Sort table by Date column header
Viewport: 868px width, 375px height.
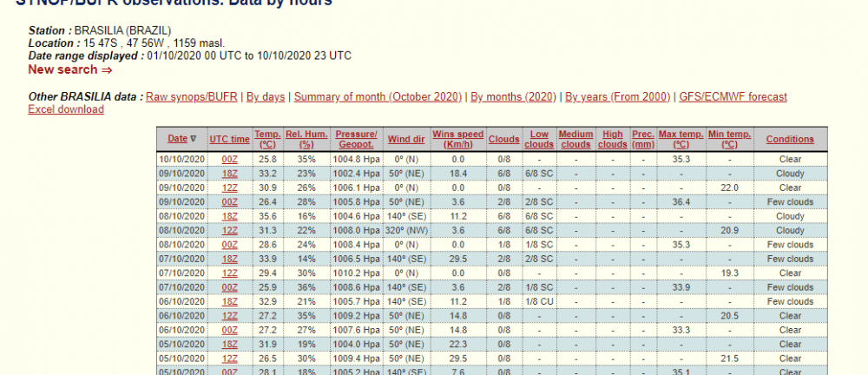pos(177,139)
